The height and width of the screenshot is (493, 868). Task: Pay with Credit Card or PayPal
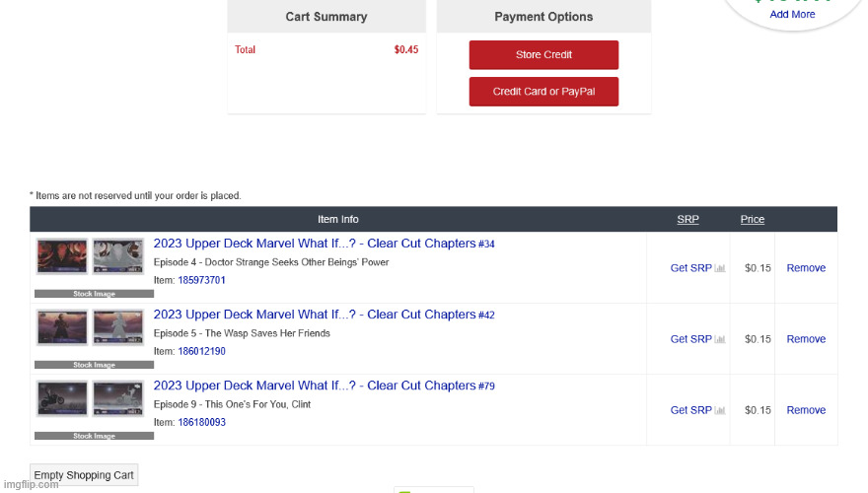tap(543, 92)
